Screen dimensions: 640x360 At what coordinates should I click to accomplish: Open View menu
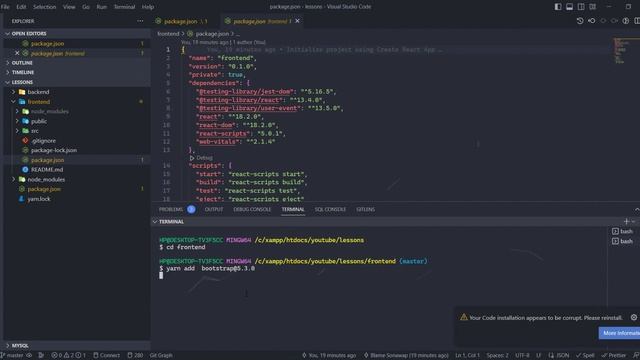pos(69,7)
